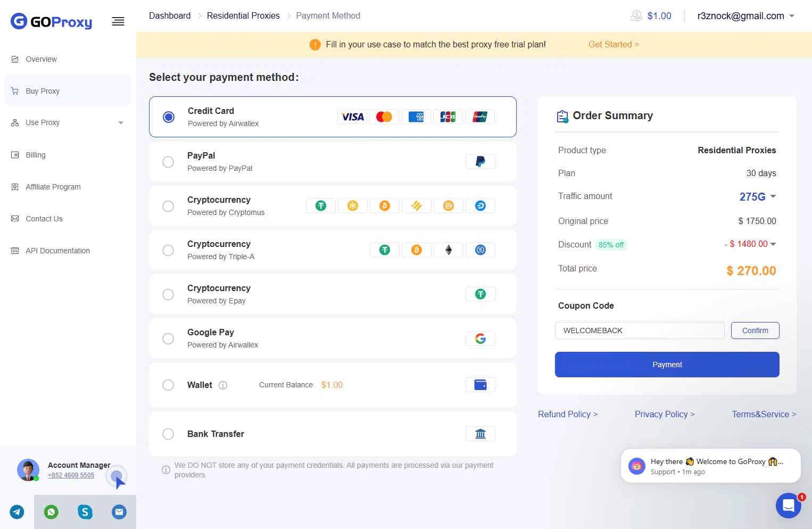Click the American Express logo

click(416, 117)
